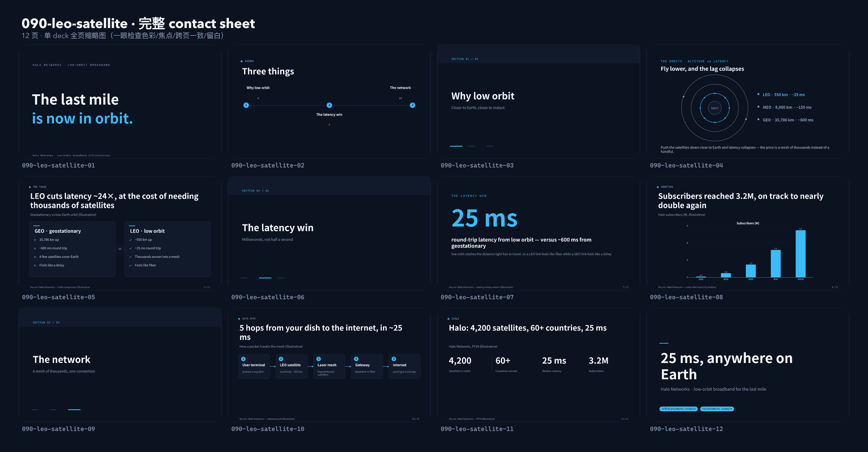Click the '090-leo-satellite · 完整 contact sheet' title
This screenshot has width=868, height=452.
pyautogui.click(x=138, y=24)
